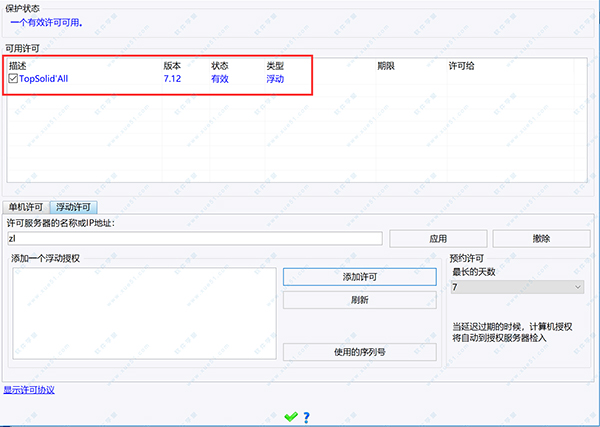This screenshot has height=427, width=600.
Task: Click the 许可给 column header
Action: pos(463,65)
